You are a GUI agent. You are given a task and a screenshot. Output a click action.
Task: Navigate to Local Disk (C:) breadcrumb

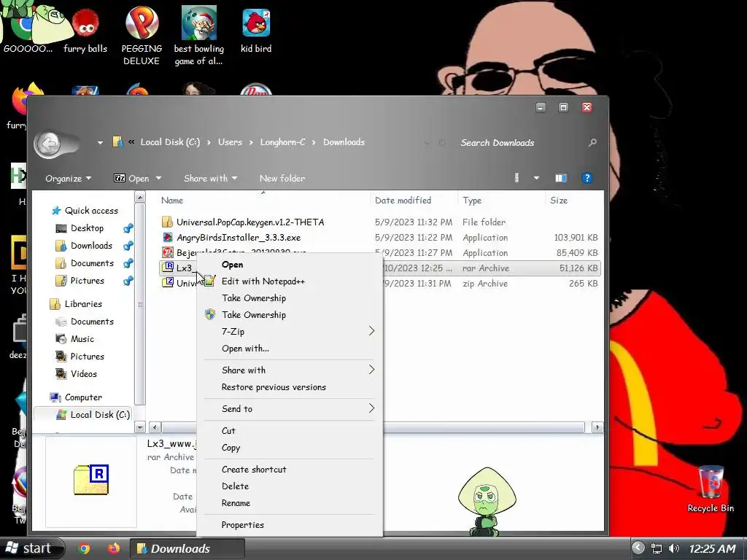coord(170,142)
